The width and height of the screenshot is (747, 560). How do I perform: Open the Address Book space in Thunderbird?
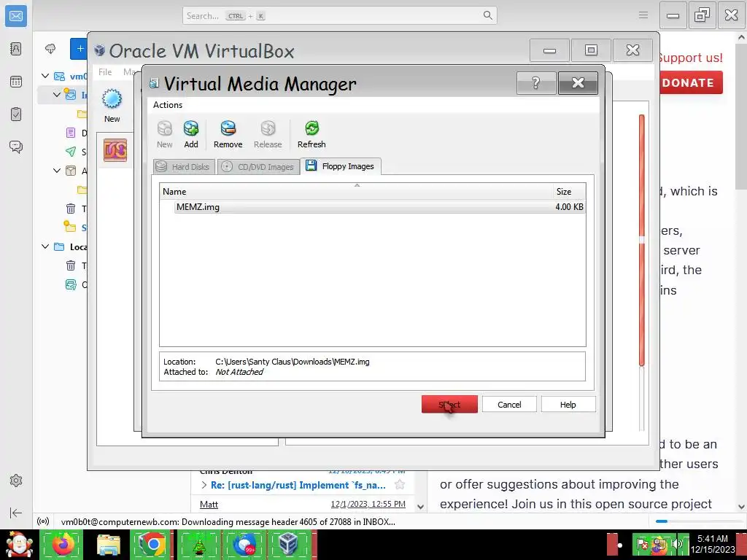coord(16,49)
